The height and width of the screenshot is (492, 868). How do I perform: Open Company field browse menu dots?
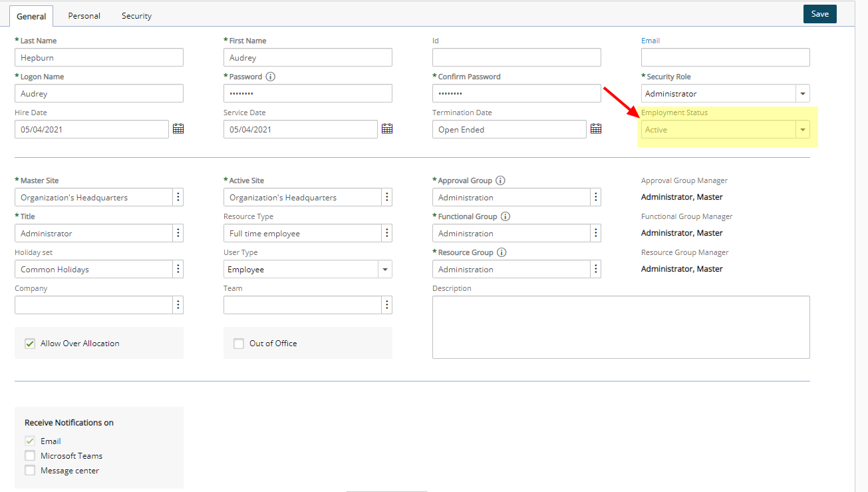pyautogui.click(x=178, y=305)
